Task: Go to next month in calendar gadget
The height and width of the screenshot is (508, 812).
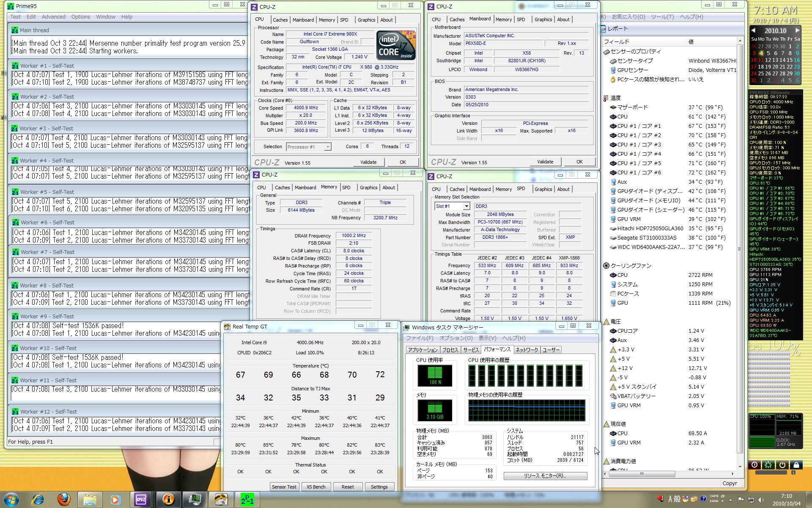Action: (x=797, y=30)
